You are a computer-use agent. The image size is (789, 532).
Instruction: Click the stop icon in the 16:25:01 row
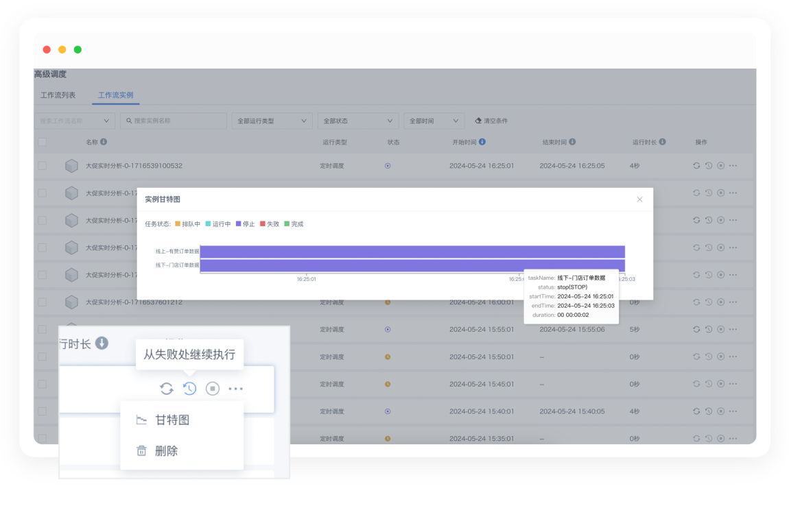[720, 165]
